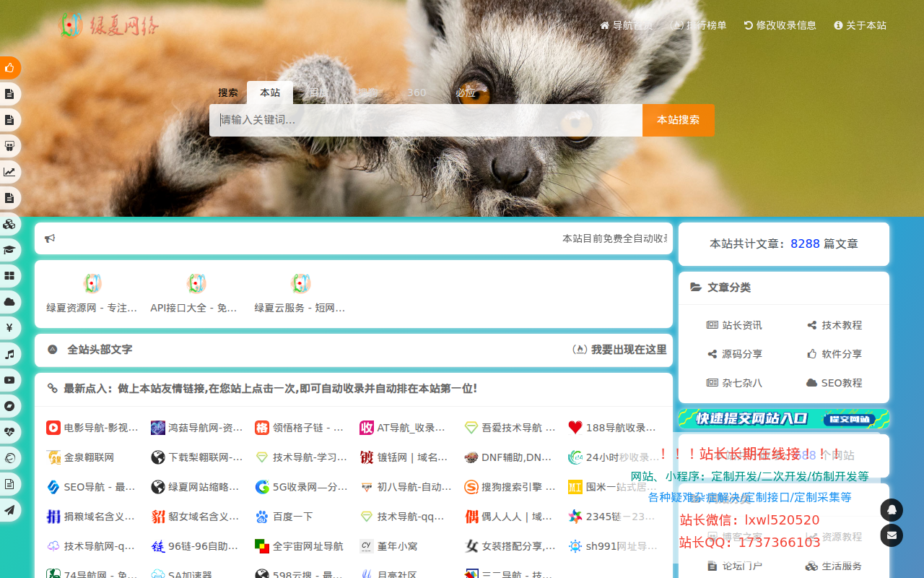Open the 搜狗搜索引擎 site link
Image resolution: width=924 pixels, height=578 pixels.
coord(510,487)
